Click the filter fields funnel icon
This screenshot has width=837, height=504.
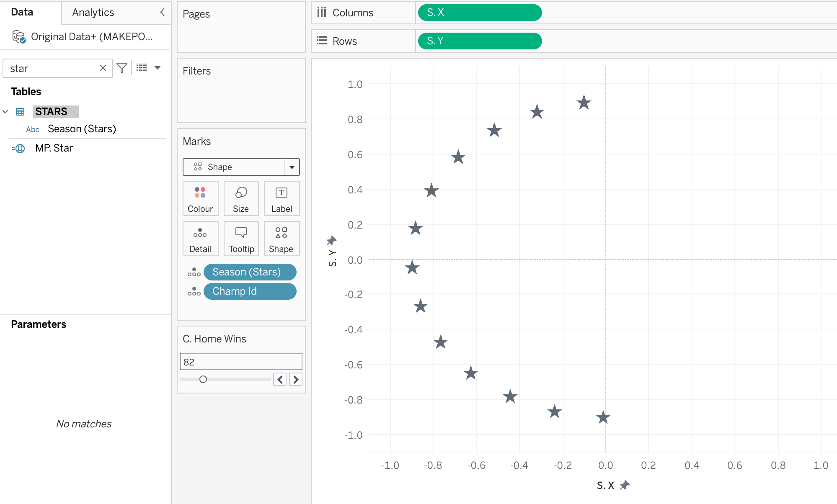[122, 68]
